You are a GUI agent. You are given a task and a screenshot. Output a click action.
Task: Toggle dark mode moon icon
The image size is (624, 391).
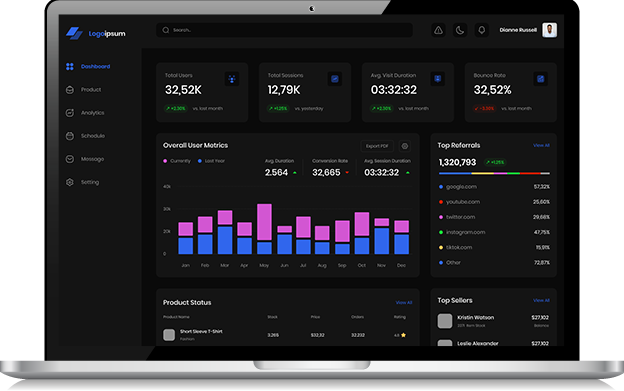[x=460, y=30]
